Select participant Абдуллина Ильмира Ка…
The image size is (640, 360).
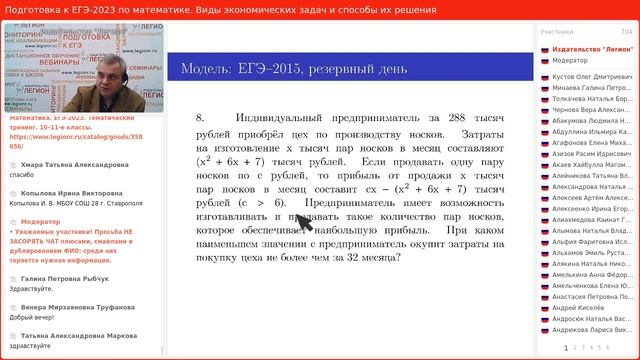591,132
